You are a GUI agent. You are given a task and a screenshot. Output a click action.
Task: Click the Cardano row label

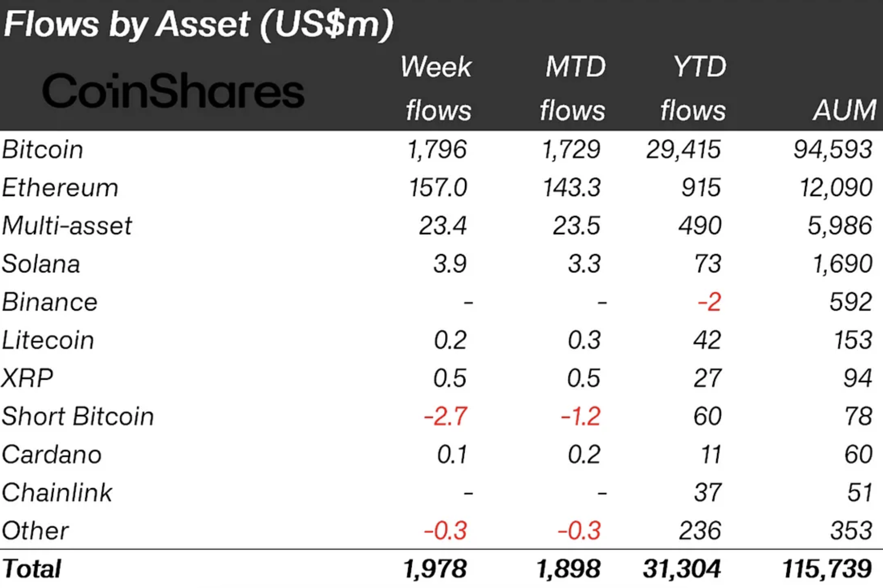click(52, 454)
